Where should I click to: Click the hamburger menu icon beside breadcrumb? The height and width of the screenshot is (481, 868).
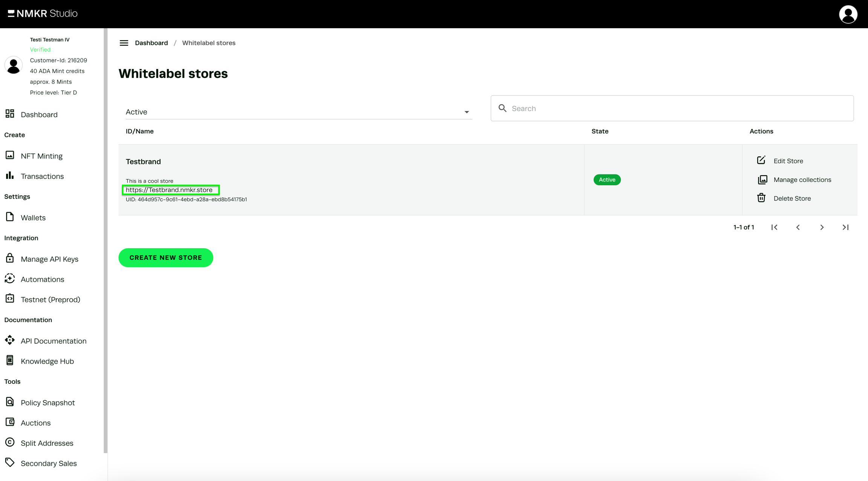[x=124, y=43]
